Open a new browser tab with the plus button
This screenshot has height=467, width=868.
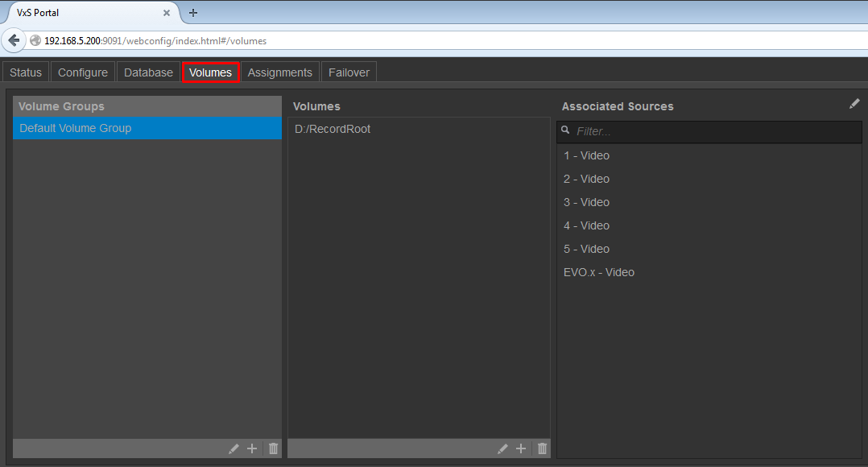tap(192, 12)
